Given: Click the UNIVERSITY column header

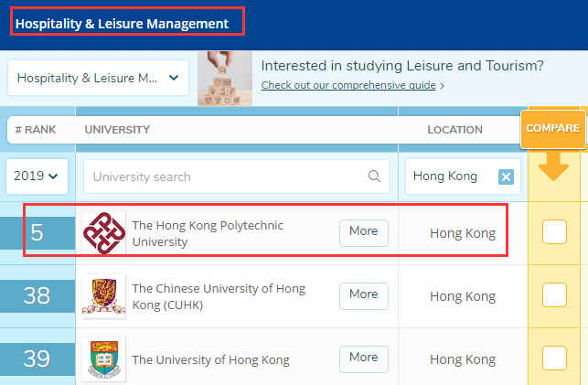Looking at the screenshot, I should 117,130.
